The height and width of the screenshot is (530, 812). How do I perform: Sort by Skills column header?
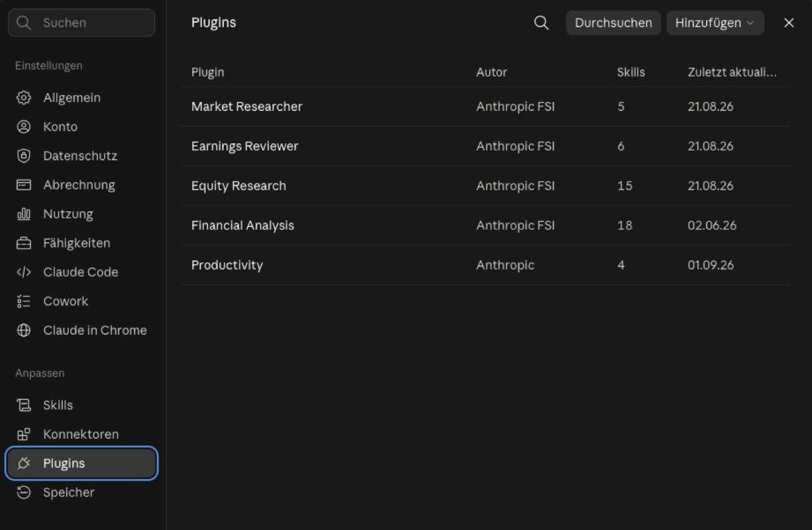point(631,72)
